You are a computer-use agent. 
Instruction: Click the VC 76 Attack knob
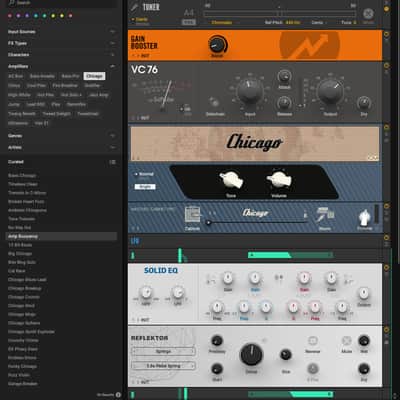tap(284, 77)
